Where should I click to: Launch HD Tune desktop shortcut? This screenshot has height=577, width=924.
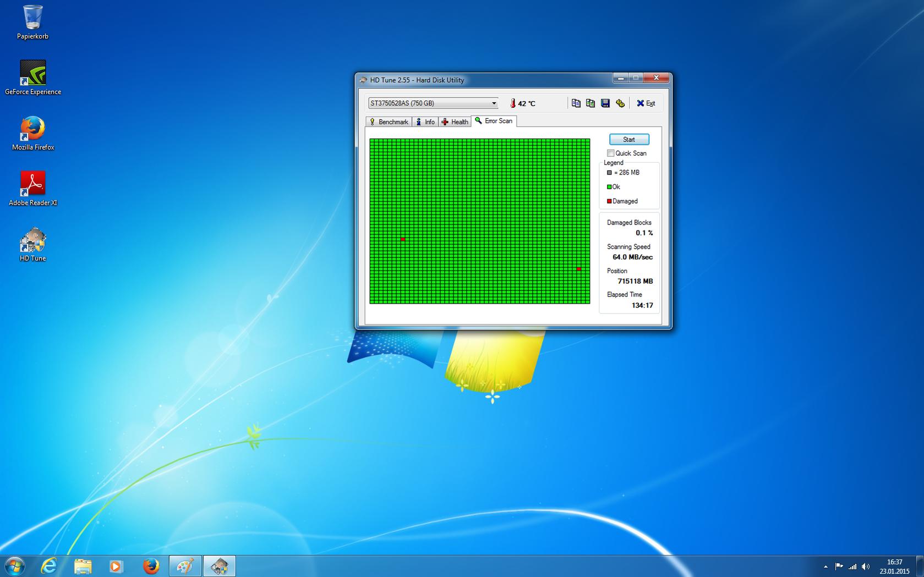click(33, 244)
